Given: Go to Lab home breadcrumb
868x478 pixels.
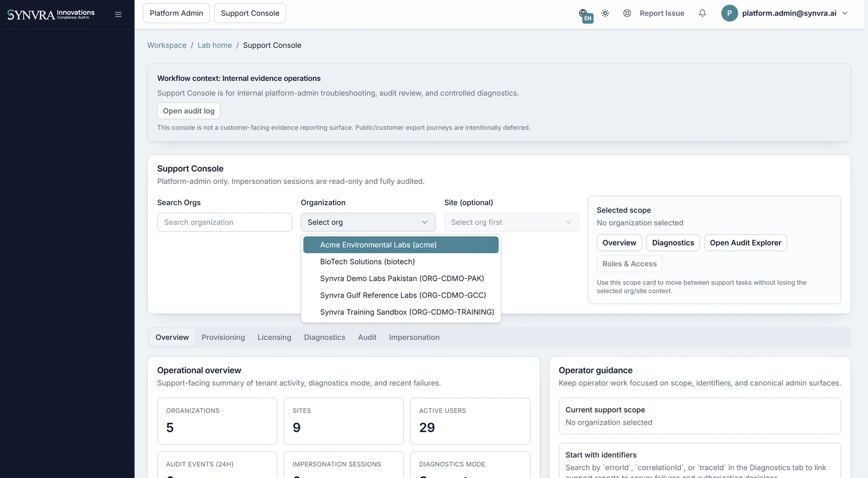Looking at the screenshot, I should 214,46.
